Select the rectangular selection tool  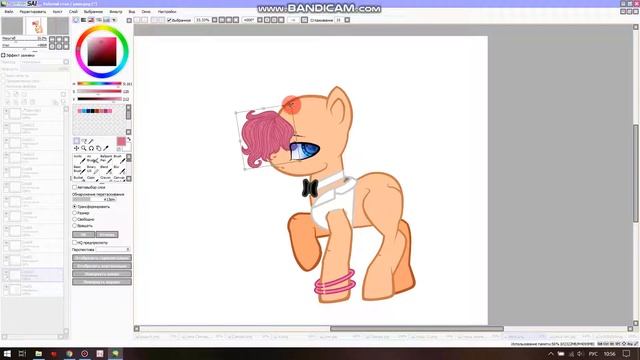coord(76,141)
